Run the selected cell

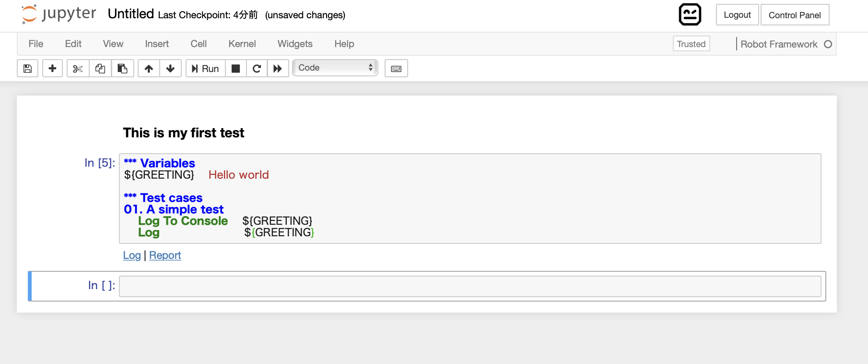(x=205, y=68)
